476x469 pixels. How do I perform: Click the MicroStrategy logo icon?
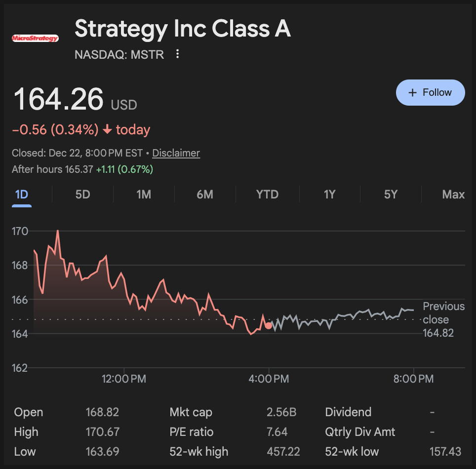point(35,38)
